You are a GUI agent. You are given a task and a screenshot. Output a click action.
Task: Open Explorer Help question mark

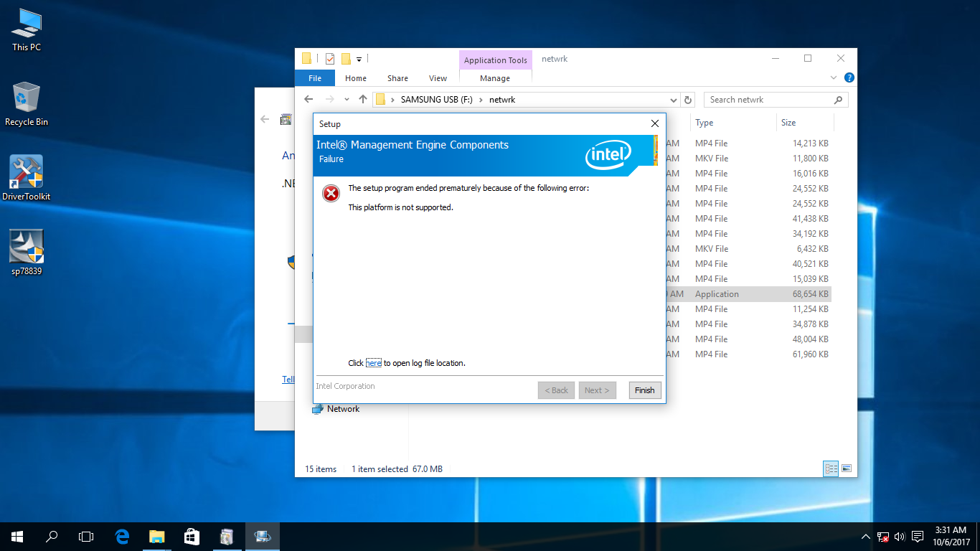point(849,77)
